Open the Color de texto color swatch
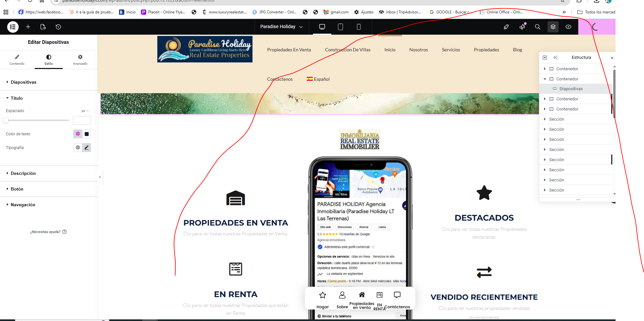 pos(87,134)
